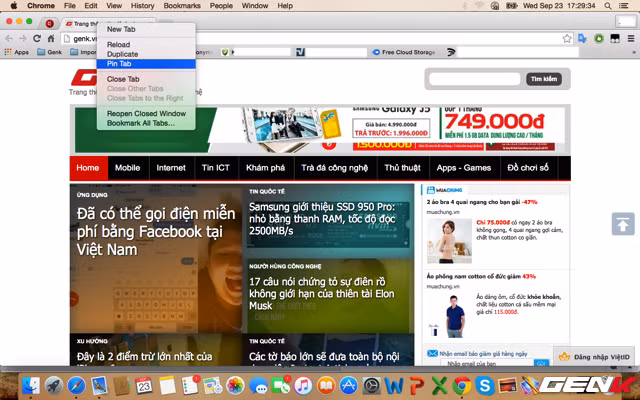
Task: Click the Chrome back navigation arrow
Action: [x=9, y=38]
